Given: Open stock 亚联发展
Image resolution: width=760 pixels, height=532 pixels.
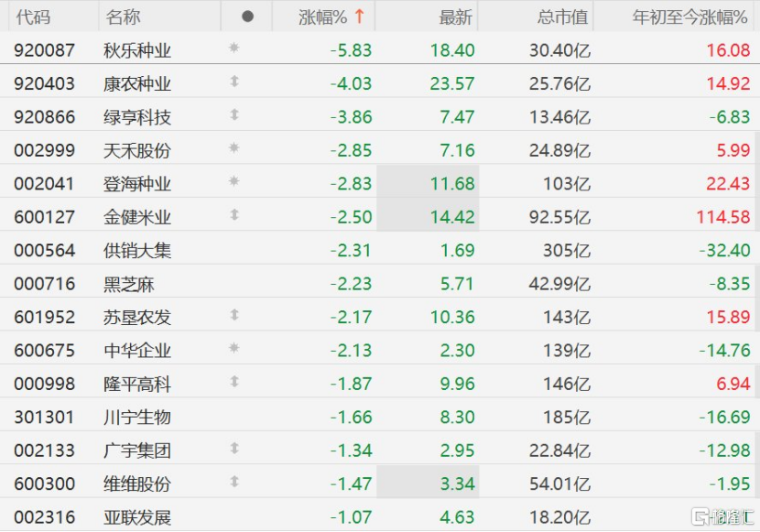Looking at the screenshot, I should [x=137, y=518].
